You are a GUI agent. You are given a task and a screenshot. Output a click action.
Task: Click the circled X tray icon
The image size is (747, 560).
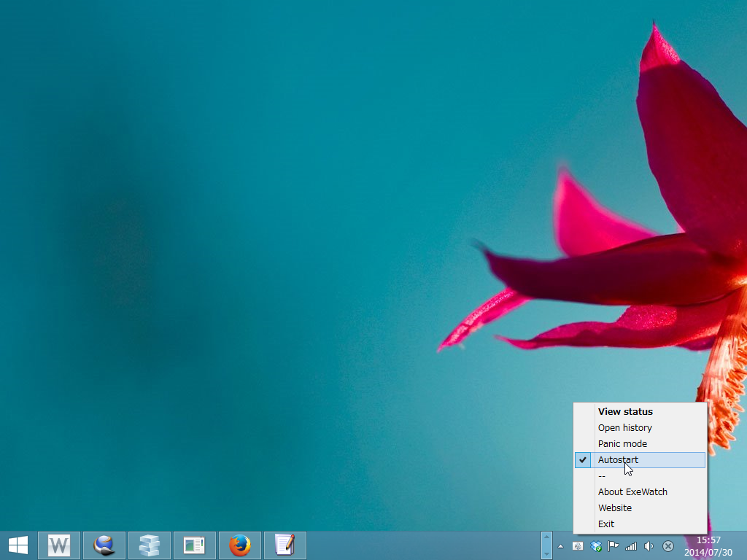click(668, 546)
